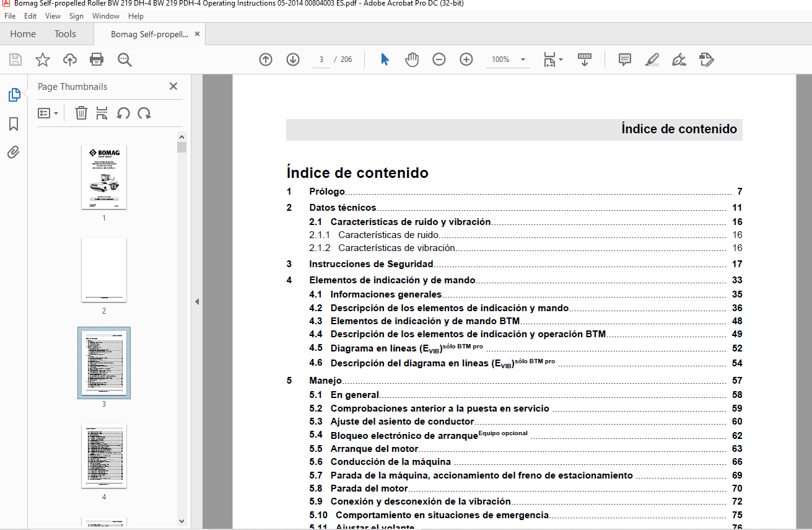The height and width of the screenshot is (530, 812).
Task: Open the Sign menu
Action: (x=76, y=16)
